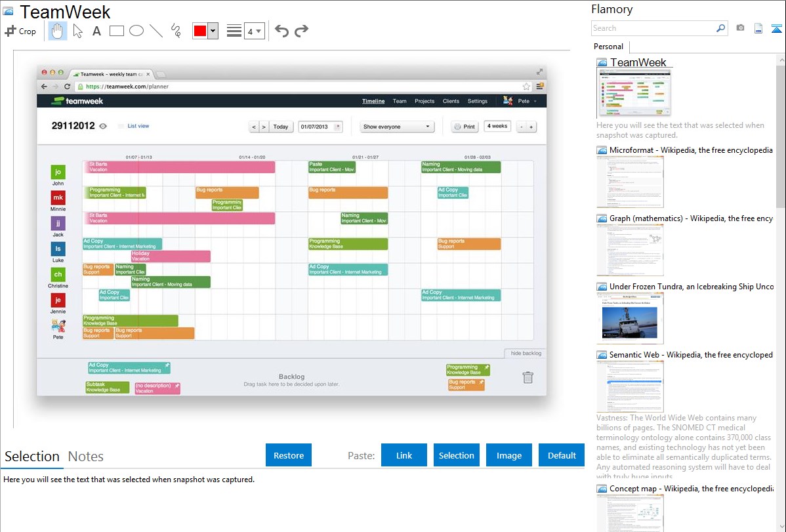Click the Paste Selection button
The image size is (786, 532).
(x=456, y=455)
